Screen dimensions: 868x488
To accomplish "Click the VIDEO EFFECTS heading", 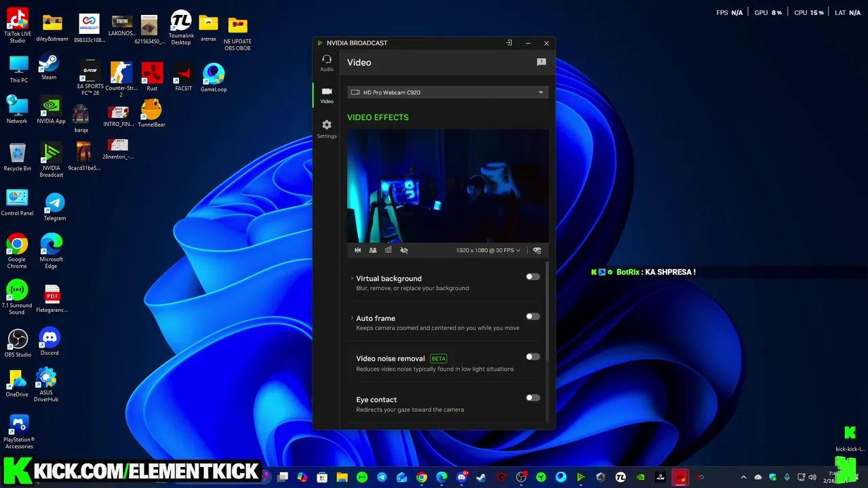I will [378, 117].
